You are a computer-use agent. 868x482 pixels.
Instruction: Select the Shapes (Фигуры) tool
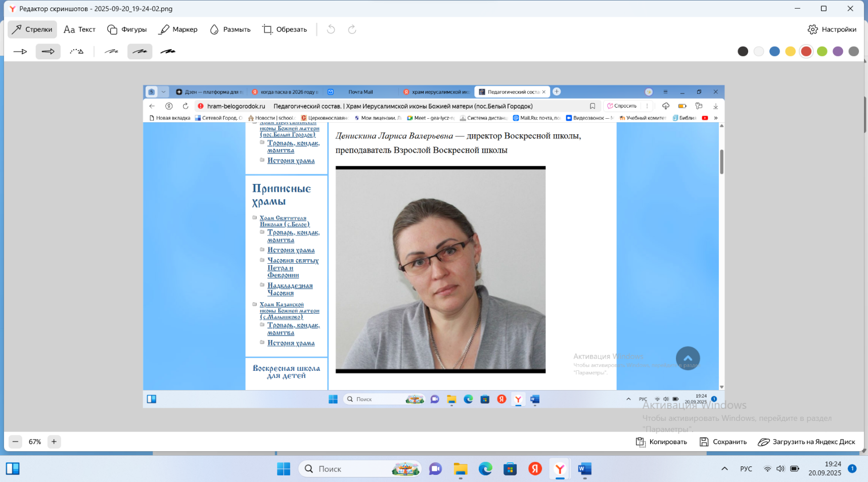(127, 29)
